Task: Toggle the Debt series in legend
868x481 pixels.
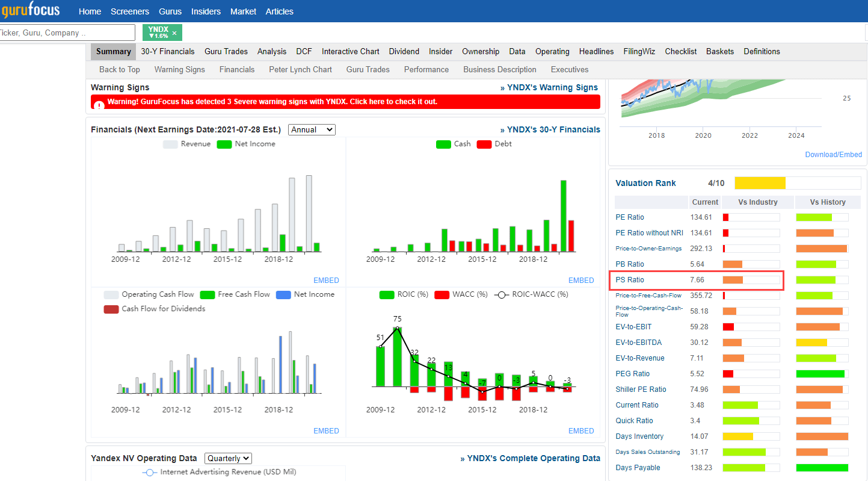Action: point(484,144)
